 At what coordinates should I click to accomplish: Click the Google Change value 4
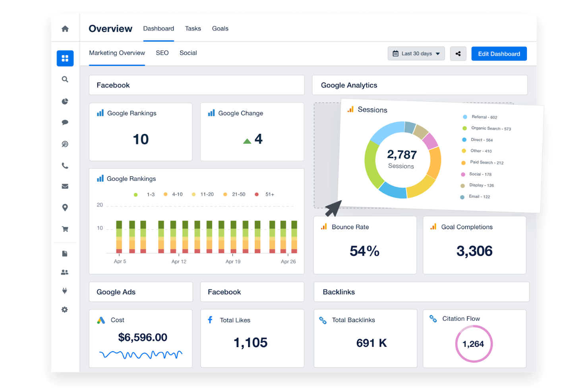click(x=258, y=139)
